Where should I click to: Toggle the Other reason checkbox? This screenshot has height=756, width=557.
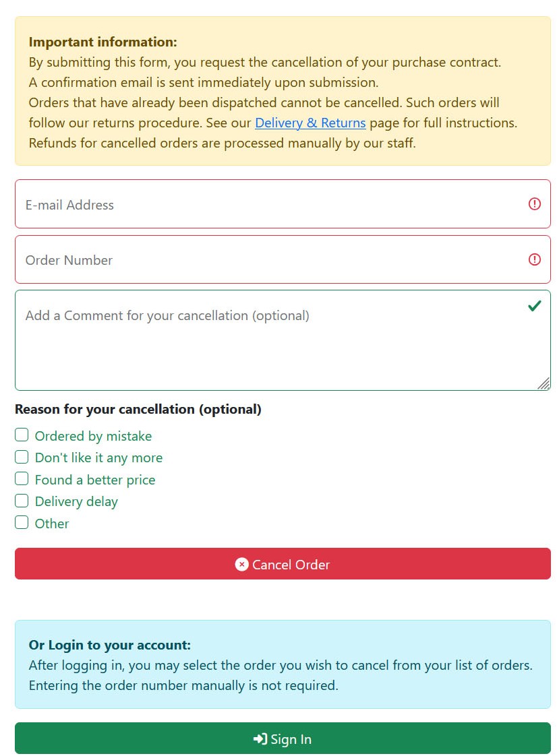(22, 523)
